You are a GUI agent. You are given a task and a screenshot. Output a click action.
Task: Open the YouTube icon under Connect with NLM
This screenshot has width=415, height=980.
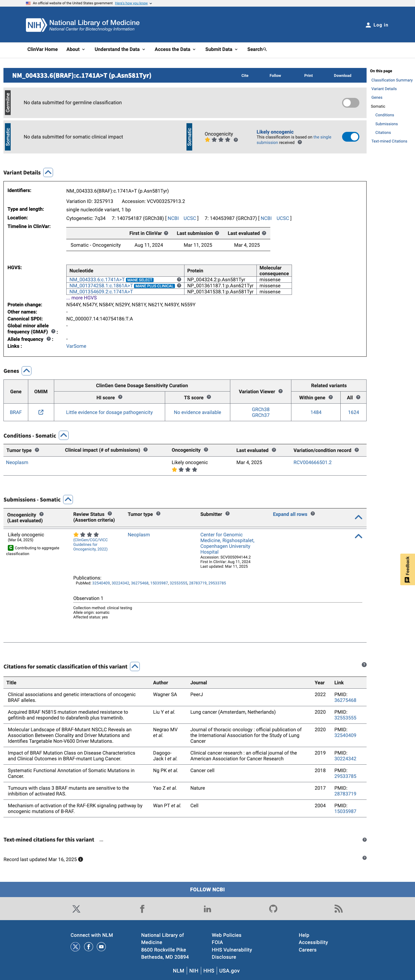tap(101, 947)
